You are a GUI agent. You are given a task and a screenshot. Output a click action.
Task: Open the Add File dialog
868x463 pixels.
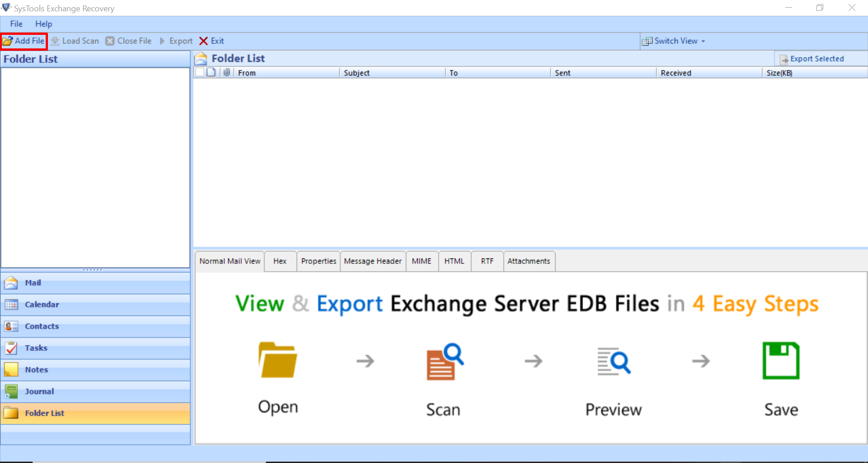pyautogui.click(x=24, y=41)
